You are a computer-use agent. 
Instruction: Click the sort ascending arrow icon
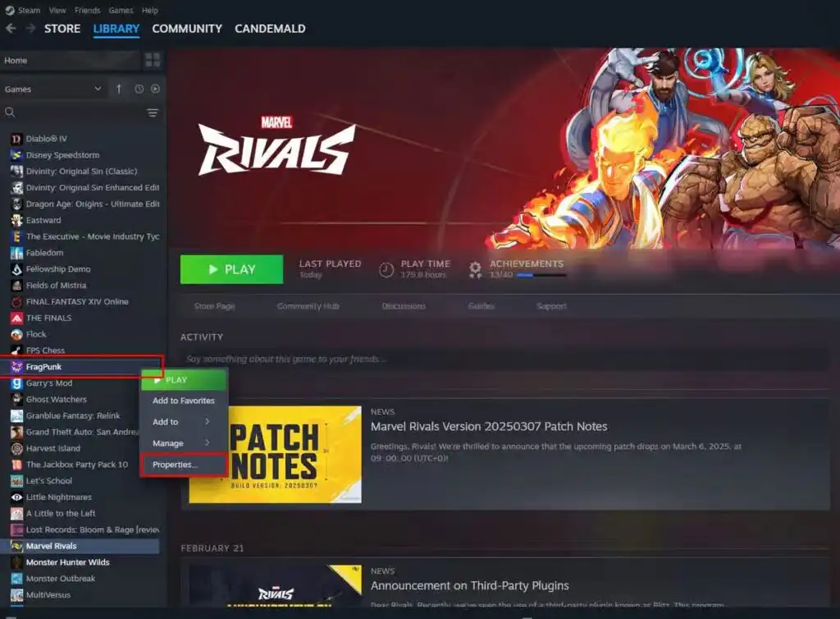118,89
